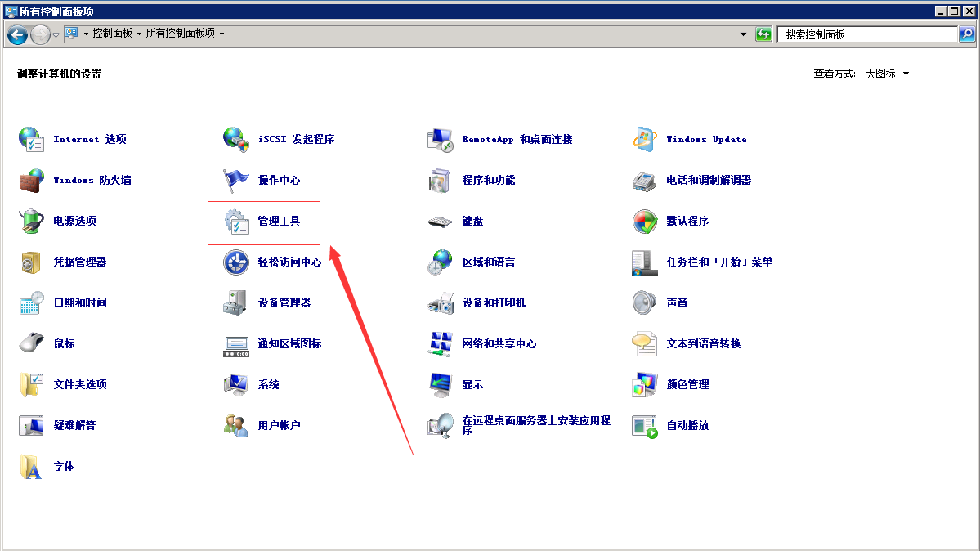Click the 任务栏和「开始」菜单 icon
The width and height of the screenshot is (980, 551).
[644, 262]
